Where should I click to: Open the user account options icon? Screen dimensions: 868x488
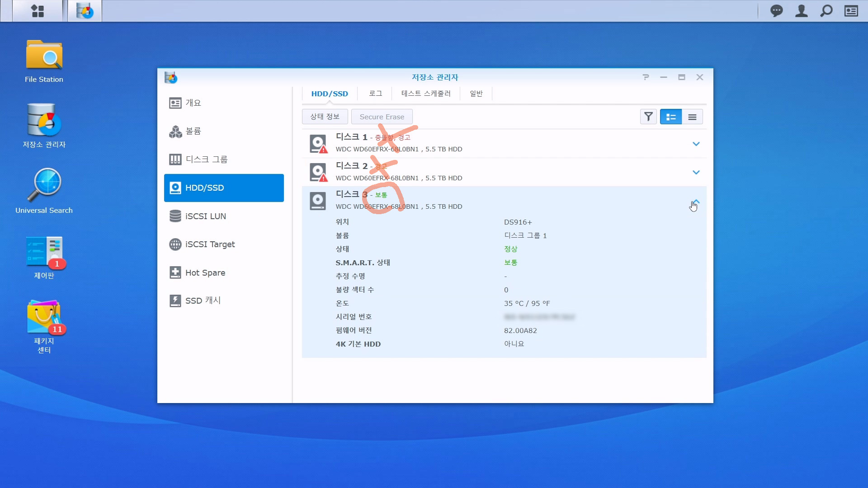coord(801,11)
